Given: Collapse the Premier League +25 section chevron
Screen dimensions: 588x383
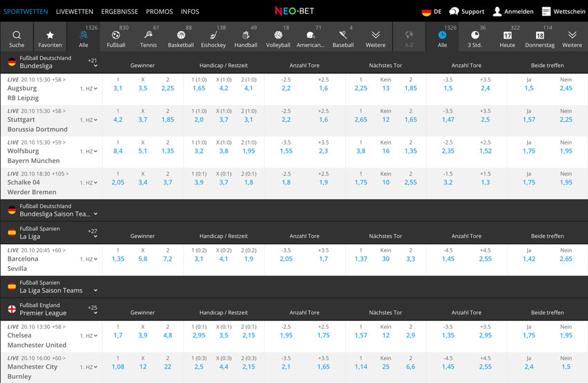Looking at the screenshot, I should pyautogui.click(x=95, y=313).
